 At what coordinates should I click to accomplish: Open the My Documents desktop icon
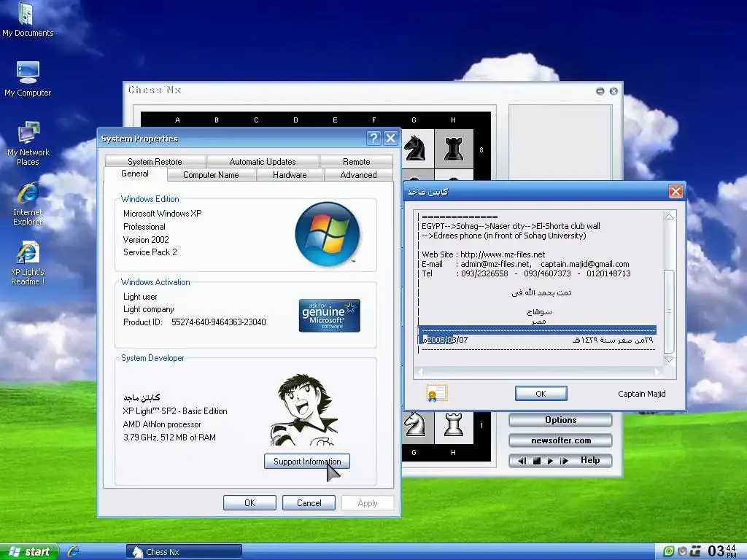click(x=27, y=20)
